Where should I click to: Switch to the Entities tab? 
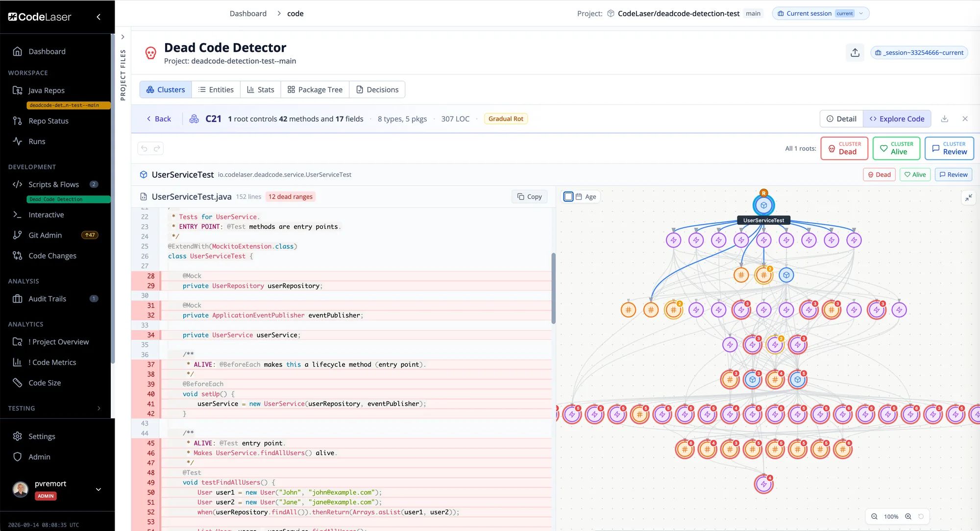(x=216, y=90)
